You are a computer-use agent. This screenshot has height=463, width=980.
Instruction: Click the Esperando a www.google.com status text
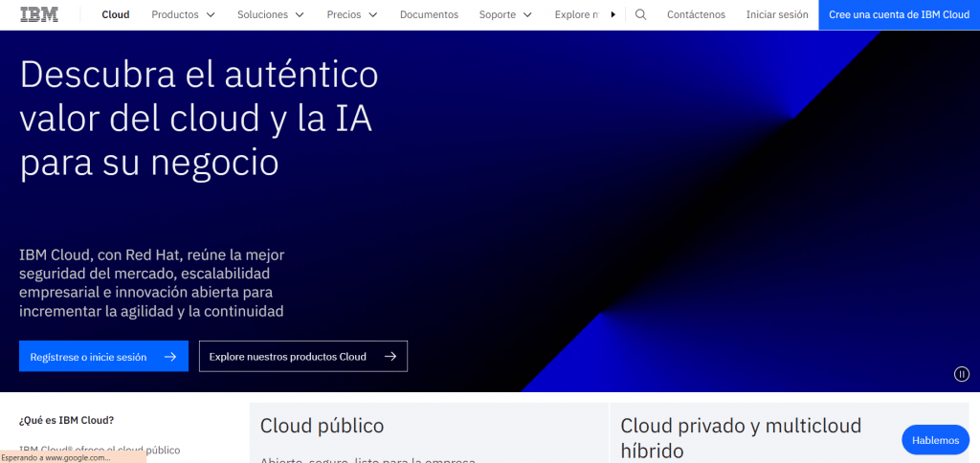pos(56,457)
